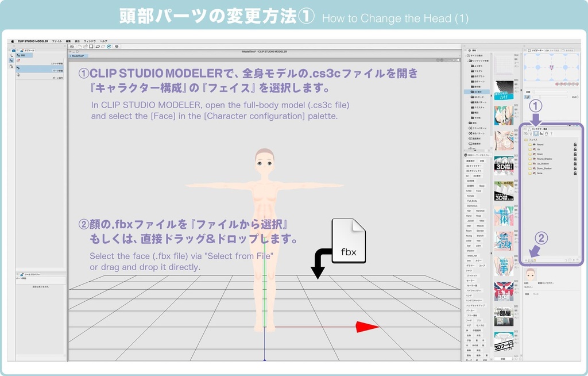
Task: Toggle the lock next to Up_Shadow
Action: (x=575, y=164)
